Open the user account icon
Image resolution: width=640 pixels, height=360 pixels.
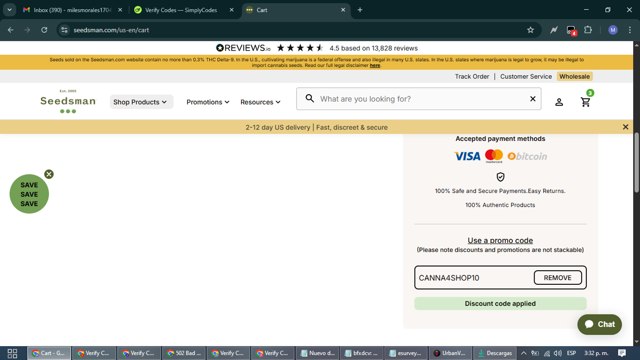coord(559,102)
